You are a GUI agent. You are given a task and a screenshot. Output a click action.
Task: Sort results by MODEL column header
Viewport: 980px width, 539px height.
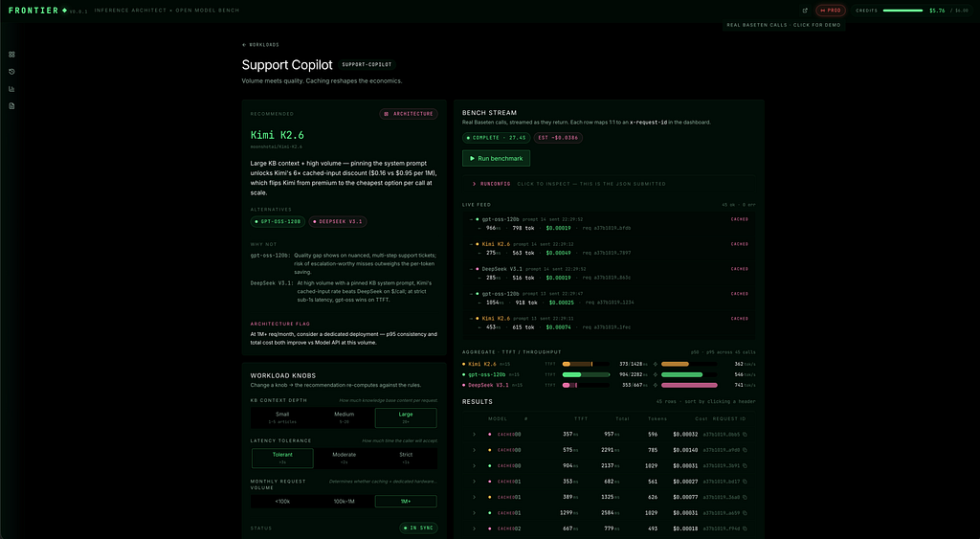[498, 419]
